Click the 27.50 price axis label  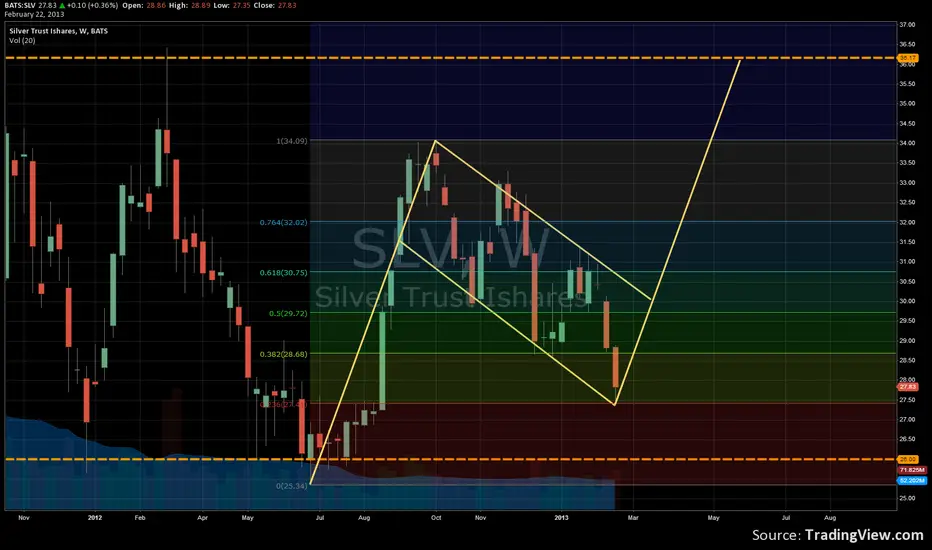pos(907,400)
